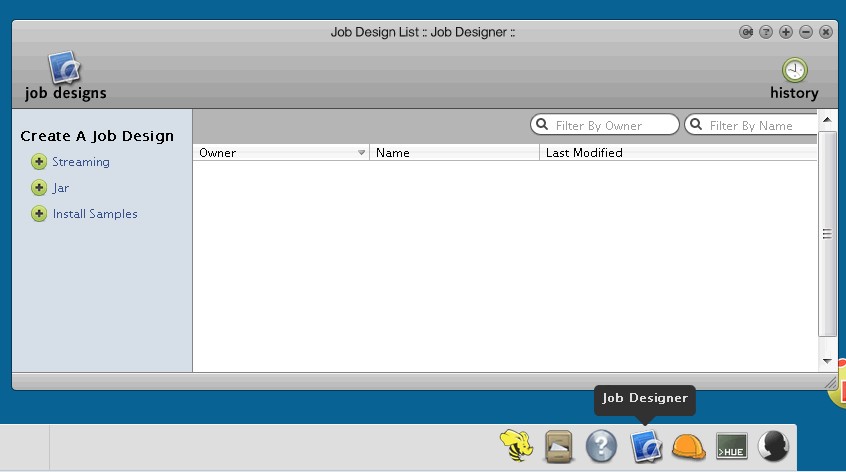846x472 pixels.
Task: Click the green plus icon beside Streaming
Action: coord(39,162)
